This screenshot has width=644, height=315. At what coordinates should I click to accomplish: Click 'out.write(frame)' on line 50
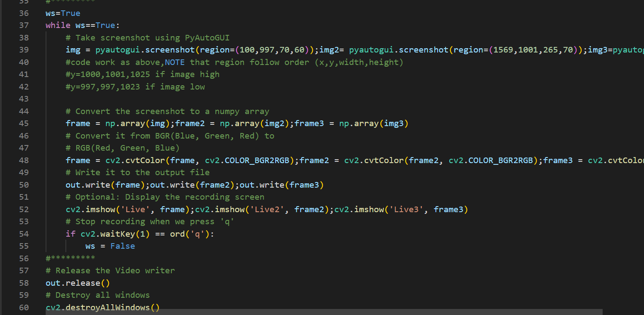tap(106, 185)
